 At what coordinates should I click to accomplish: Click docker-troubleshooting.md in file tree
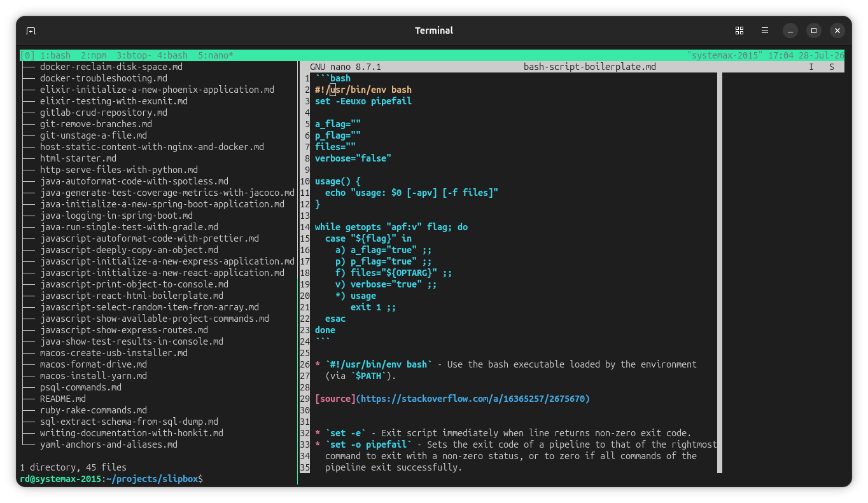[104, 78]
